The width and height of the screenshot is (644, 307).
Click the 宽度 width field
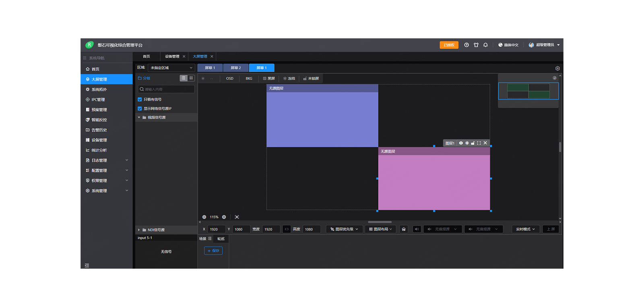point(271,229)
